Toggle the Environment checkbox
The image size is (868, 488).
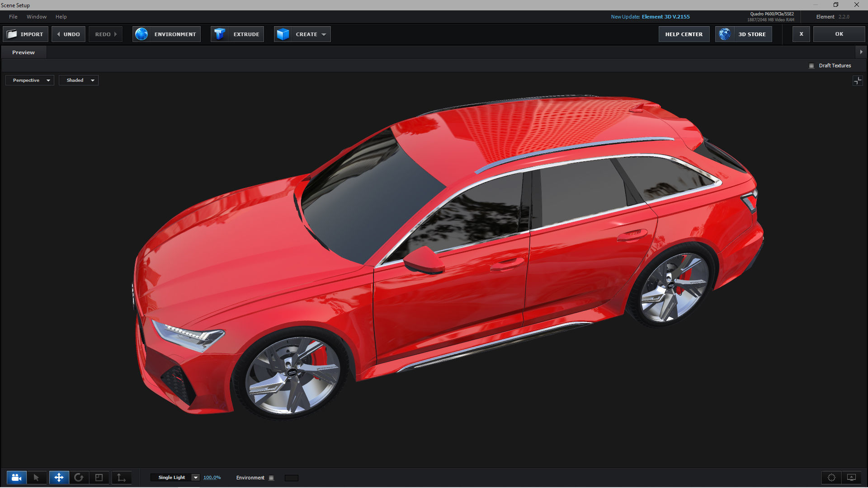point(271,478)
